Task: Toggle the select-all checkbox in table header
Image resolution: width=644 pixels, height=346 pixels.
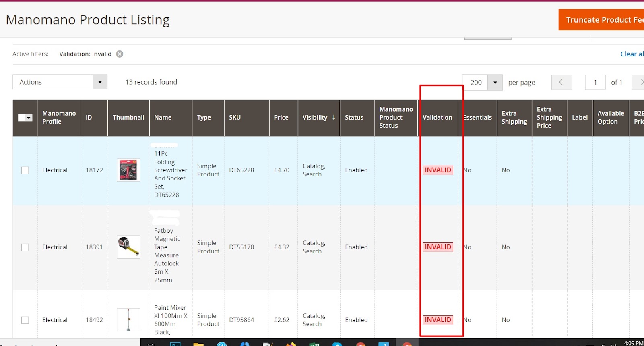Action: tap(22, 118)
